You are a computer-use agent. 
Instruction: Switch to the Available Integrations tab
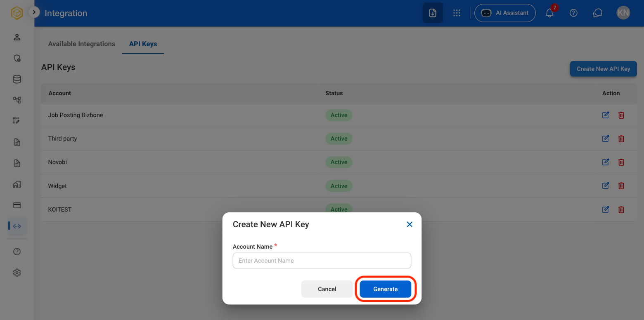tap(82, 44)
